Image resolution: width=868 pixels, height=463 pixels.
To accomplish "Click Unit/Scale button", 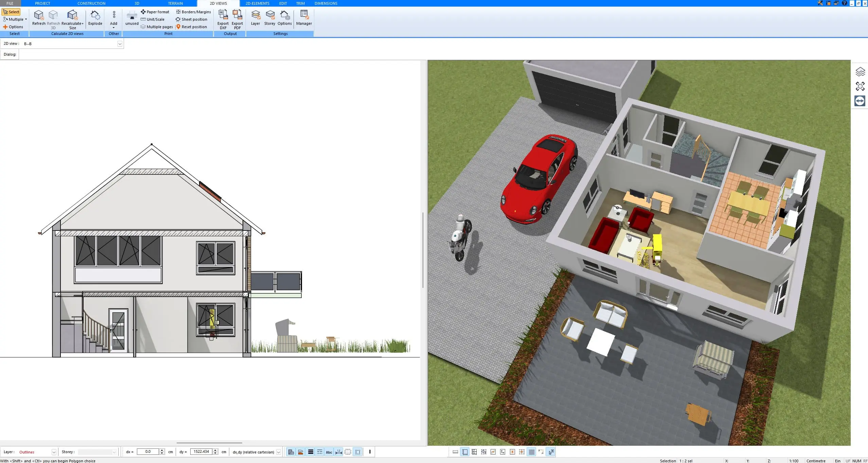I will (x=153, y=19).
